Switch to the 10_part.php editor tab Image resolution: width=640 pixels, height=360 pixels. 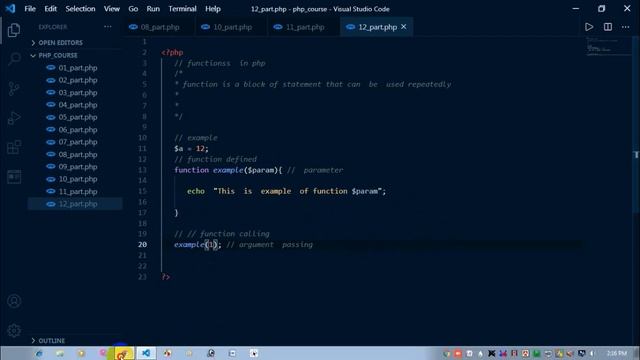click(232, 27)
